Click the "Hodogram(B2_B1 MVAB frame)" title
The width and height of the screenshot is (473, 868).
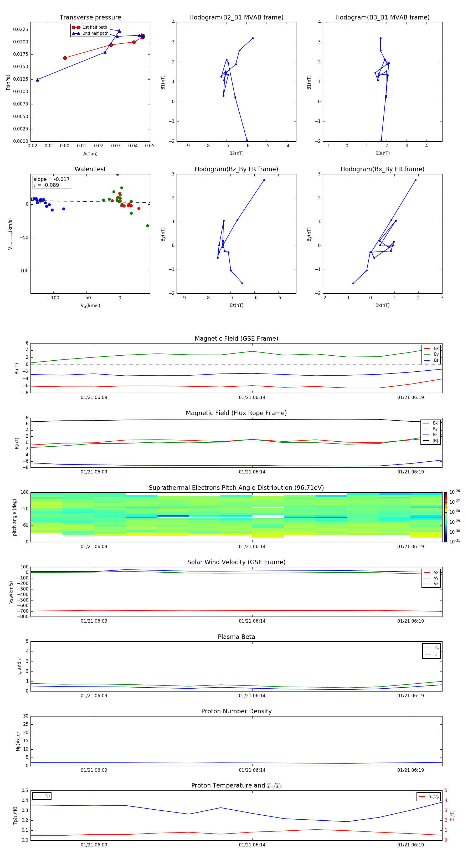tap(236, 18)
